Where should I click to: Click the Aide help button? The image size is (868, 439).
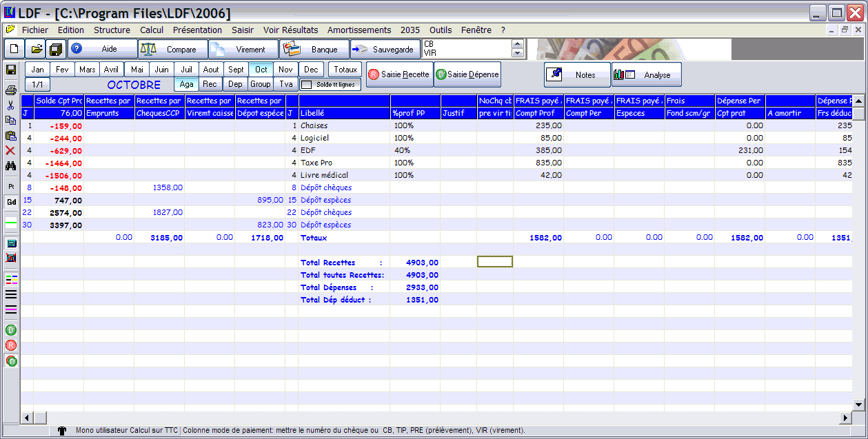(x=102, y=49)
